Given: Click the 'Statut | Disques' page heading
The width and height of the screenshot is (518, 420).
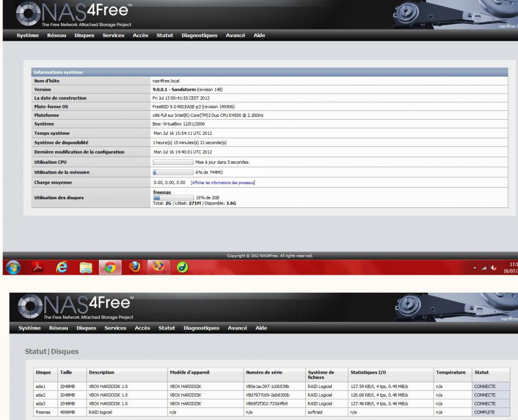Looking at the screenshot, I should coord(52,351).
